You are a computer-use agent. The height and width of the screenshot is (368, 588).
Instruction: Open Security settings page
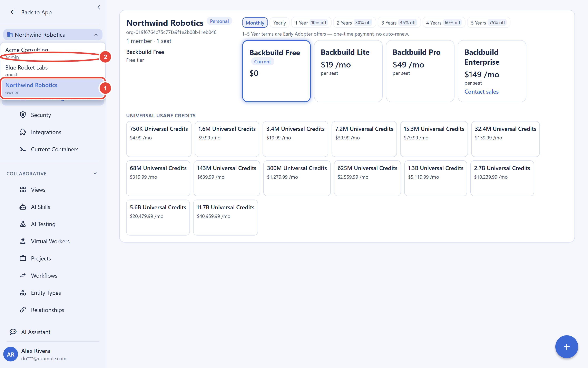coord(41,115)
